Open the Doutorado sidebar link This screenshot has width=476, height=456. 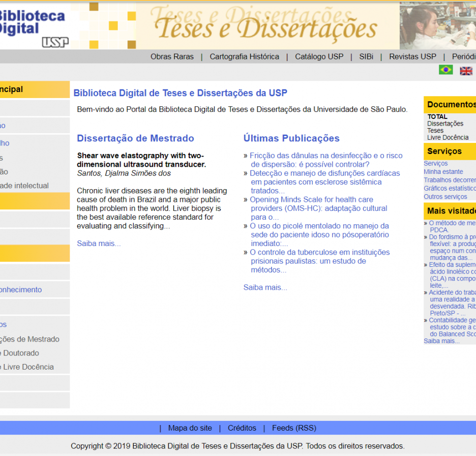pyautogui.click(x=19, y=353)
